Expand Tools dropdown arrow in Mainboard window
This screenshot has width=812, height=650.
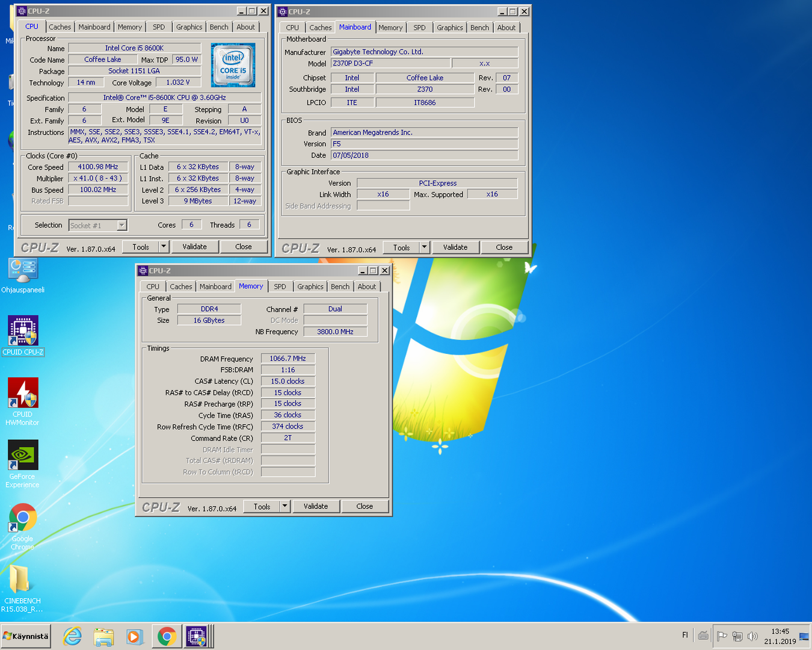coord(424,247)
